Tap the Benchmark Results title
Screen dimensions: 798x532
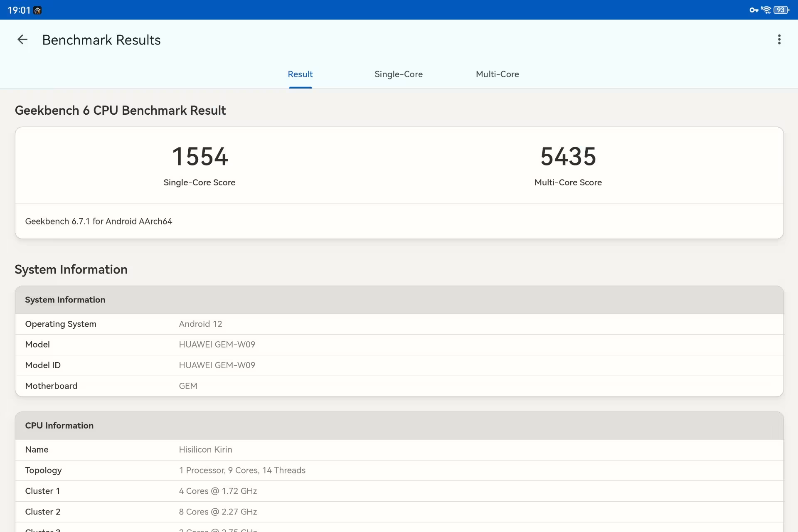(101, 40)
